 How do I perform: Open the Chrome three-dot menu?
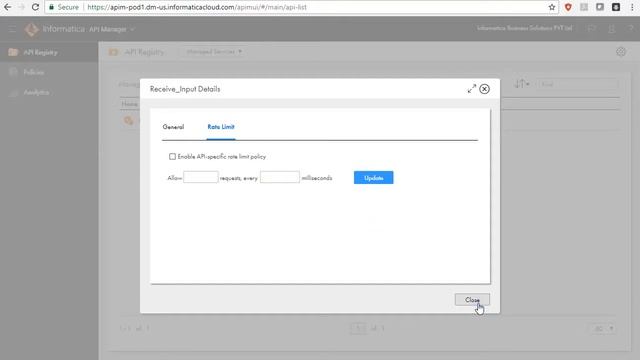(632, 7)
